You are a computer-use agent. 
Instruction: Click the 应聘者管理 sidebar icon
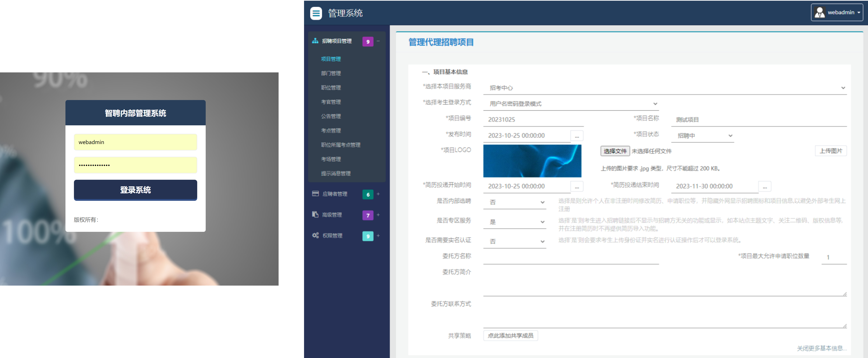click(x=315, y=194)
